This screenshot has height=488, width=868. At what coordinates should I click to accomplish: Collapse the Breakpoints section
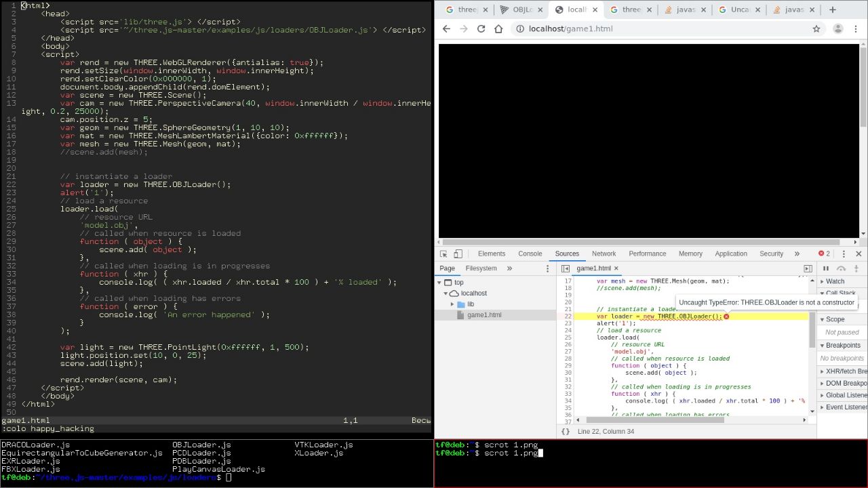(x=842, y=346)
